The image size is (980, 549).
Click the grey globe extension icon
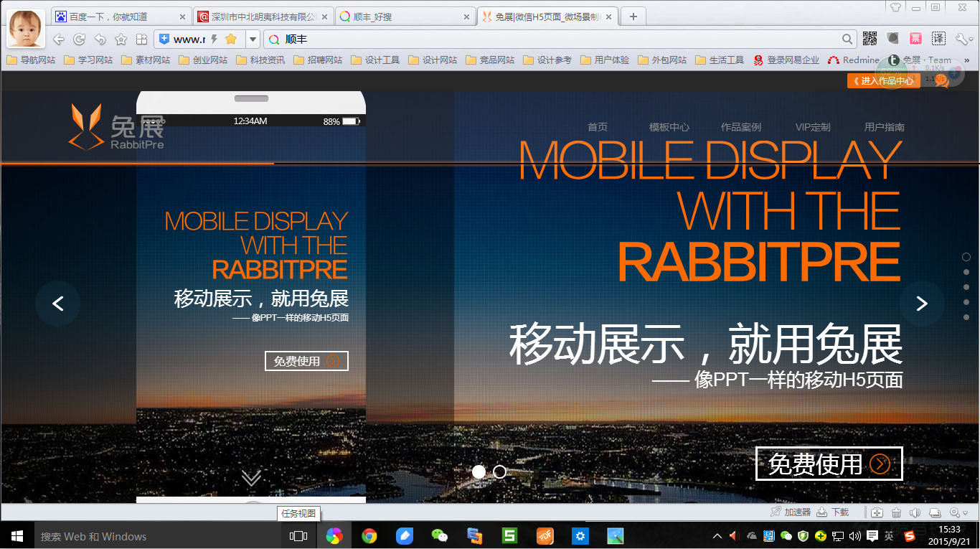click(x=893, y=39)
